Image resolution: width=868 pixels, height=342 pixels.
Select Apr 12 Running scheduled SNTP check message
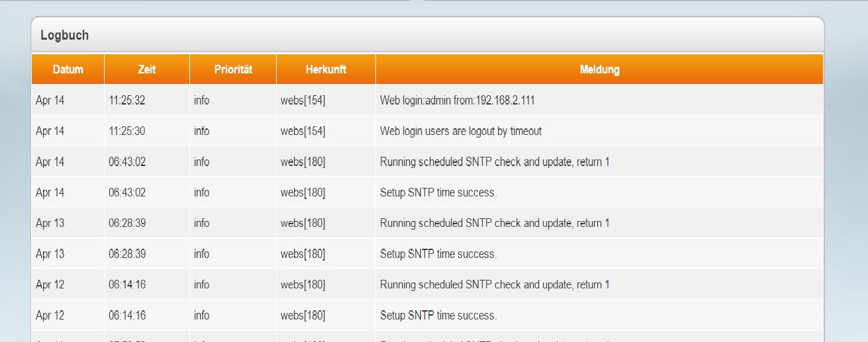click(x=494, y=284)
